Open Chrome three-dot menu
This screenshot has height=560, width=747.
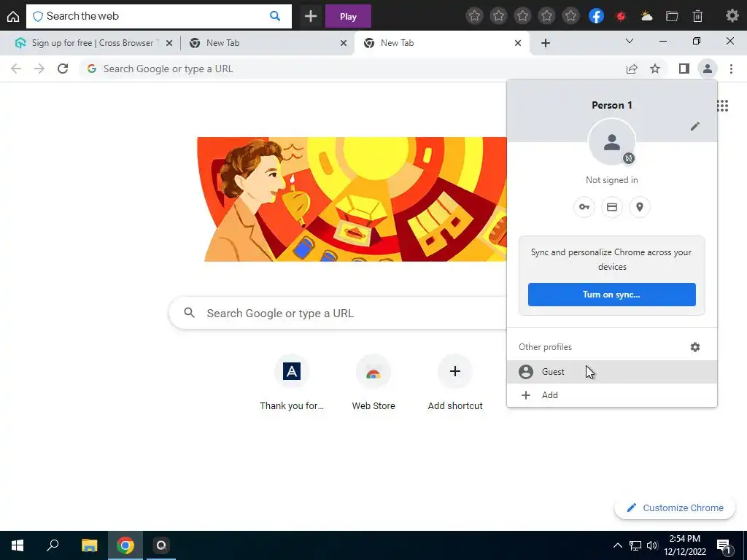point(731,69)
